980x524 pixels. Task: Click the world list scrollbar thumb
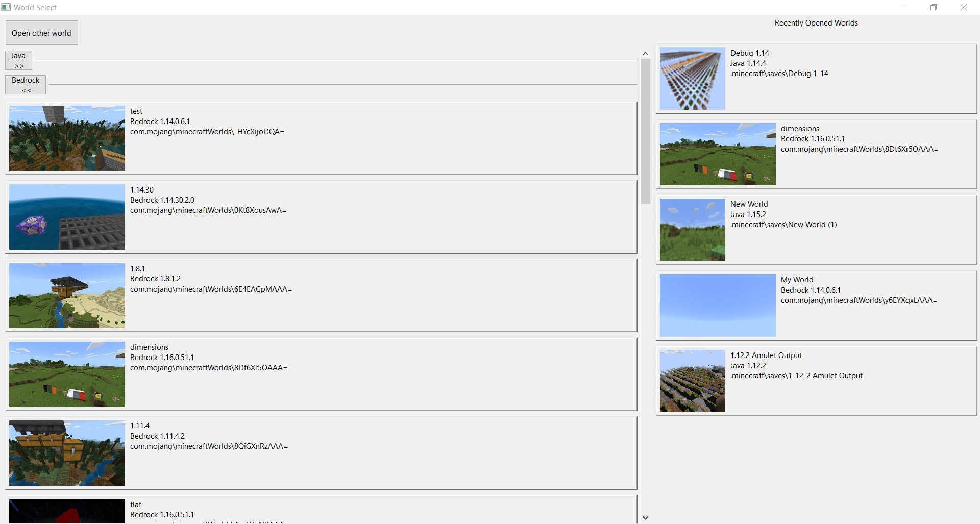point(645,131)
